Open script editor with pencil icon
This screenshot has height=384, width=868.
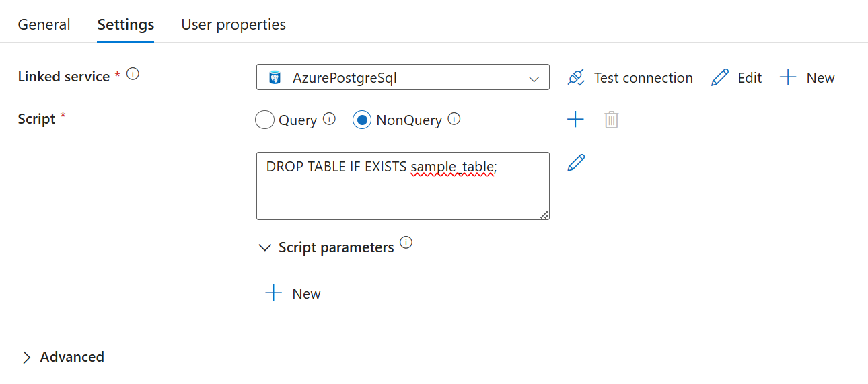(576, 163)
